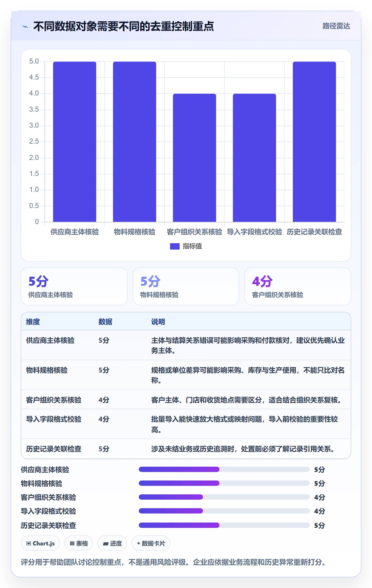The width and height of the screenshot is (372, 588).
Task: Click the 进度 tag chip
Action: 112,543
